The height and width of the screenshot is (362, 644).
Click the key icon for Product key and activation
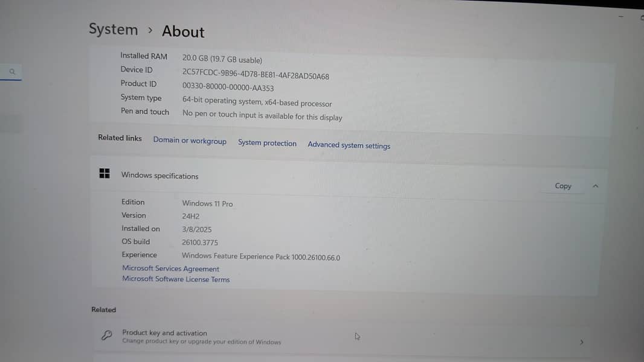click(107, 335)
